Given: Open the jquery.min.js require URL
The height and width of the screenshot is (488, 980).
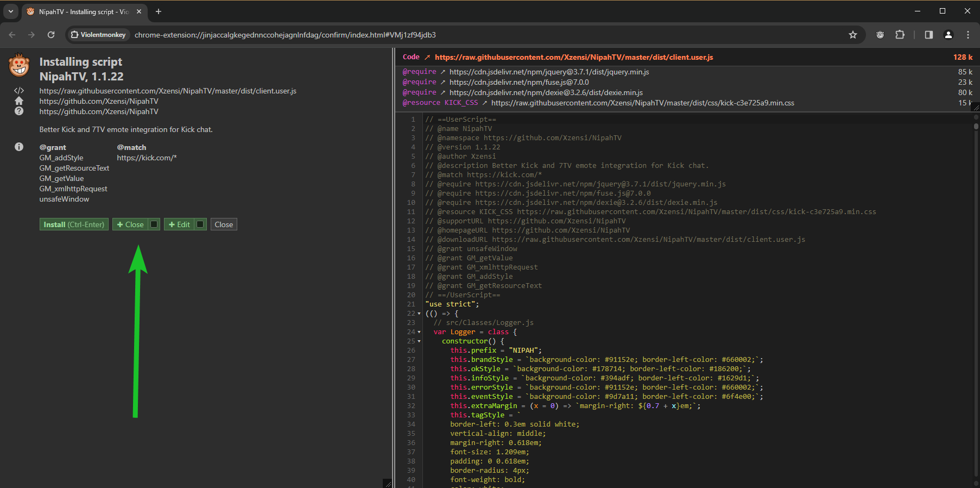Looking at the screenshot, I should (x=549, y=72).
